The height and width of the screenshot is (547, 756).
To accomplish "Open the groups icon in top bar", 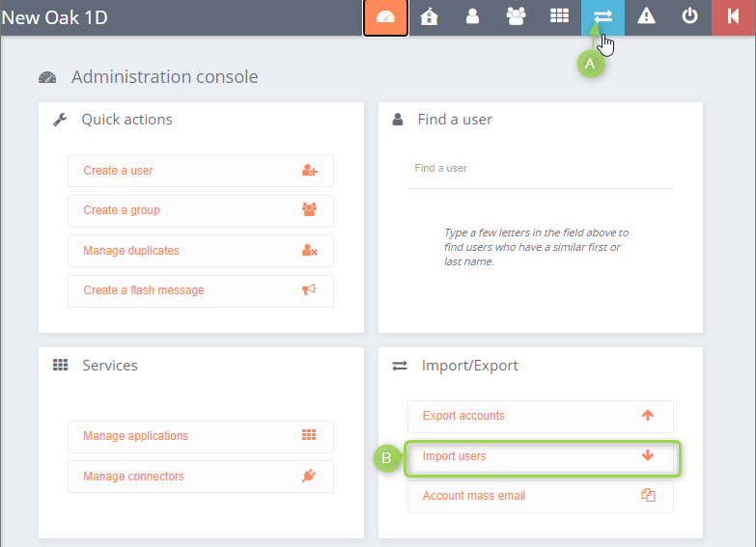I will coord(516,17).
